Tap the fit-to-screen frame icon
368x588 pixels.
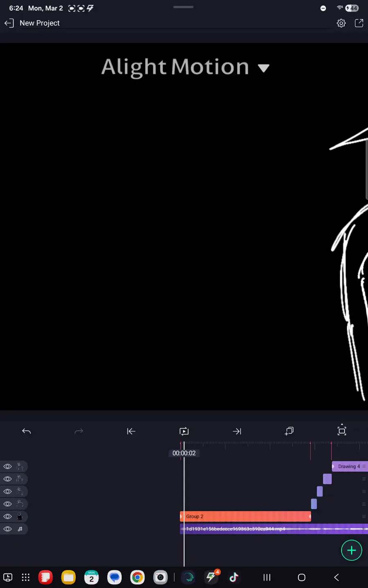click(x=342, y=430)
